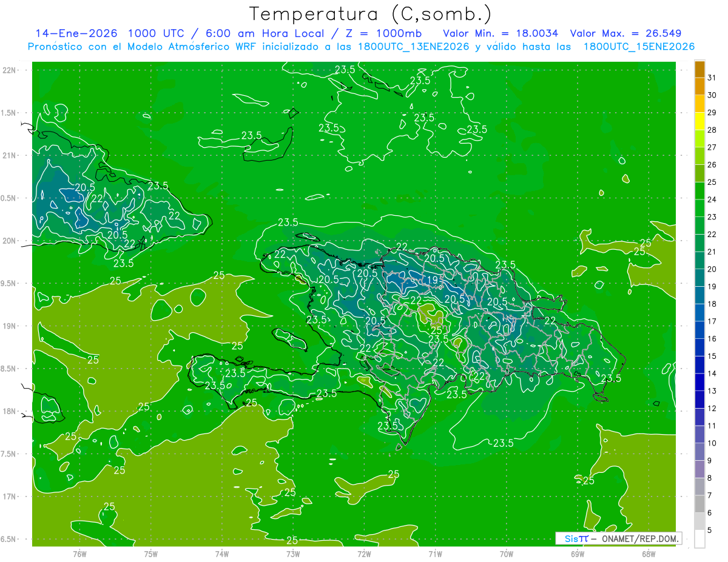Click the color bar value '18'

coord(712,304)
